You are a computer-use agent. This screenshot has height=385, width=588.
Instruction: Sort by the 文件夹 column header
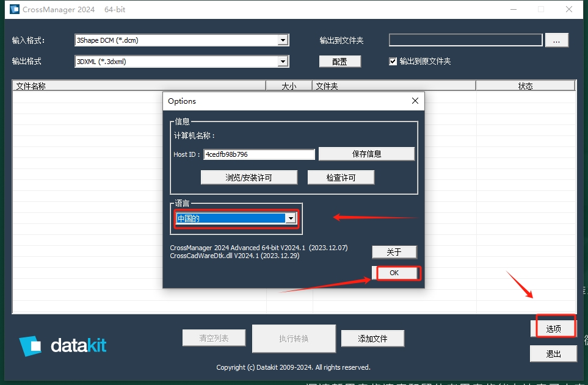pos(394,86)
